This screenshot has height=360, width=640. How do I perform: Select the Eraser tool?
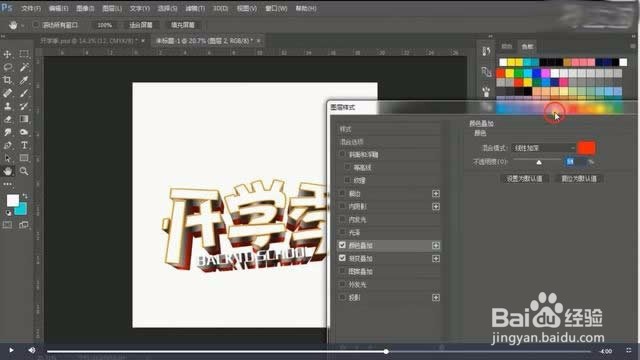(7, 119)
